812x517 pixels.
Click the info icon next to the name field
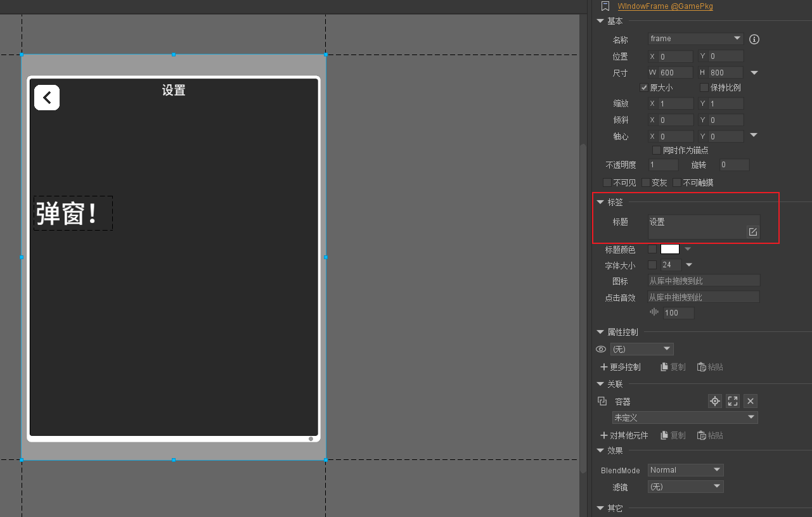tap(754, 39)
